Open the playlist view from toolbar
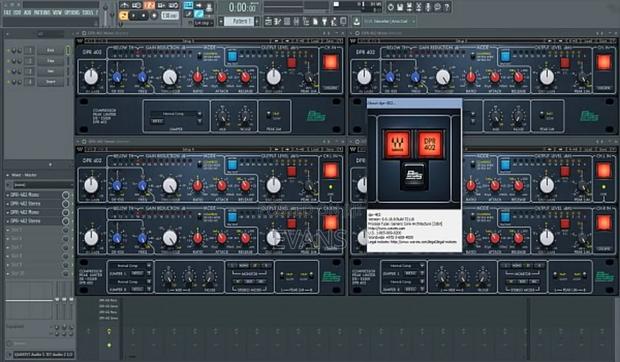 click(269, 21)
